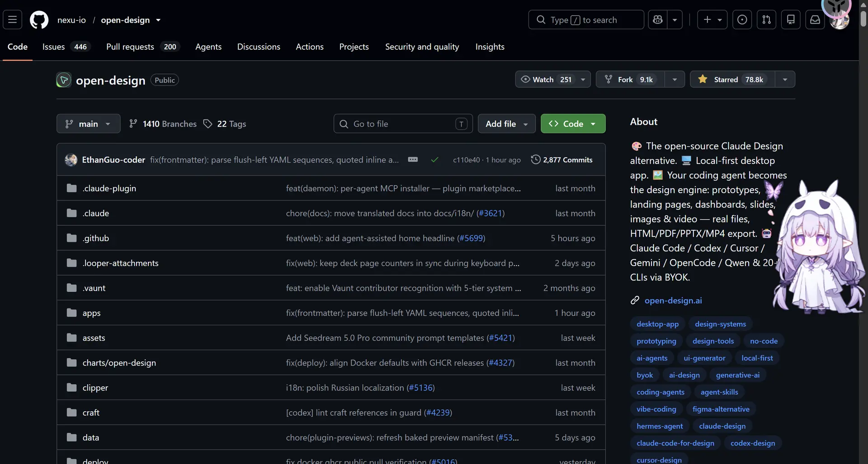Select the vibe-coding topic tag
This screenshot has width=868, height=464.
(656, 409)
